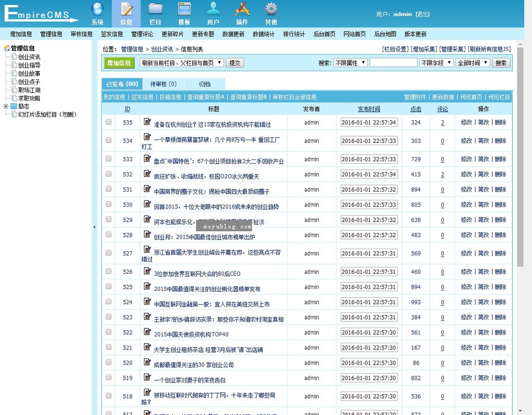
Task: Click the edit icon in row 531
Action: [x=147, y=188]
